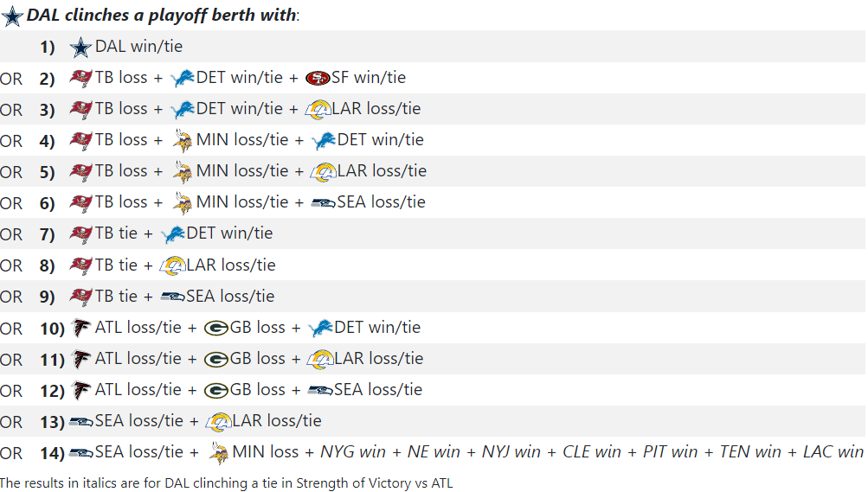The width and height of the screenshot is (868, 492).
Task: Click the 49ers logo in scenario 2
Action: (317, 78)
